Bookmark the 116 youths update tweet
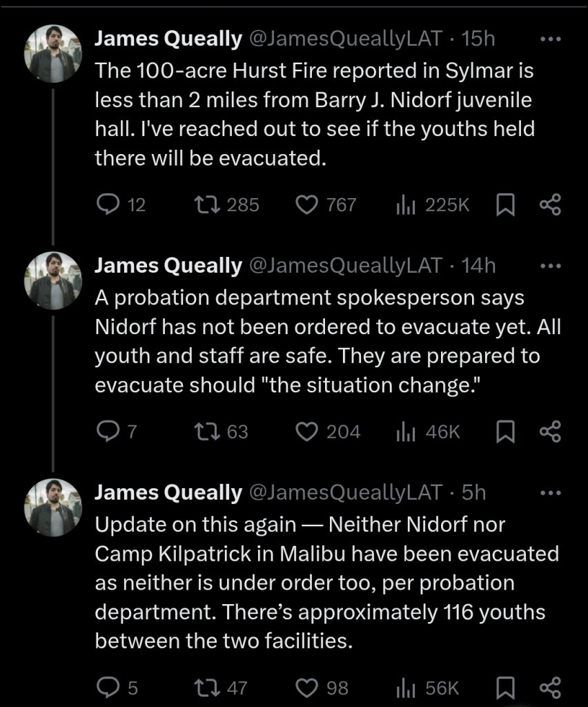This screenshot has height=707, width=588. pyautogui.click(x=506, y=688)
